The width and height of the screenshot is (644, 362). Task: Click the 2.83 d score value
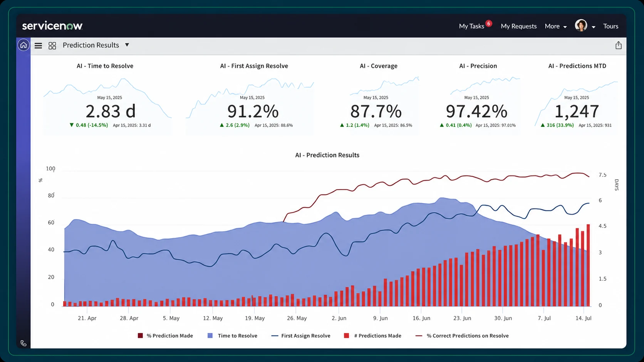[111, 112]
